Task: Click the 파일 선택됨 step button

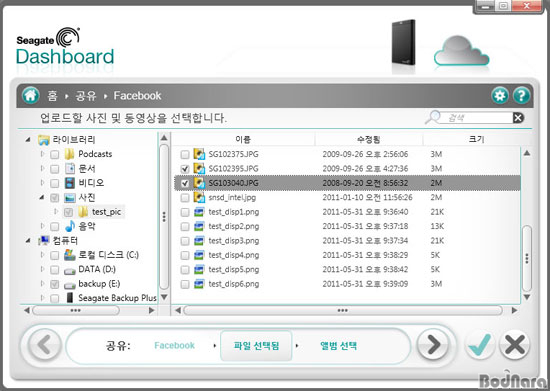Action: (256, 346)
